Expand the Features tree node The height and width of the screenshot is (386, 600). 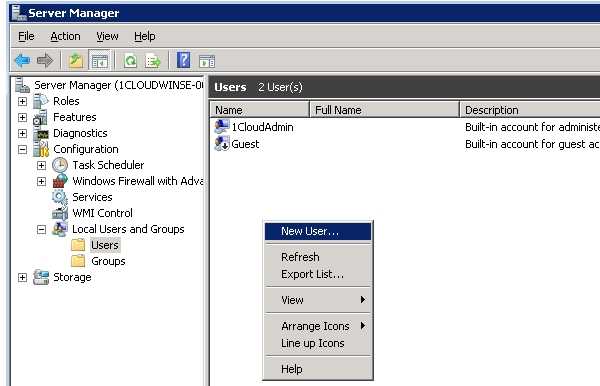click(22, 117)
